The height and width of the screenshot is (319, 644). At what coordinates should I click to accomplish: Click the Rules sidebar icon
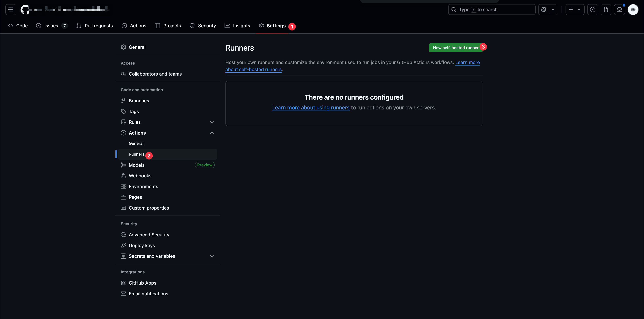coord(123,122)
